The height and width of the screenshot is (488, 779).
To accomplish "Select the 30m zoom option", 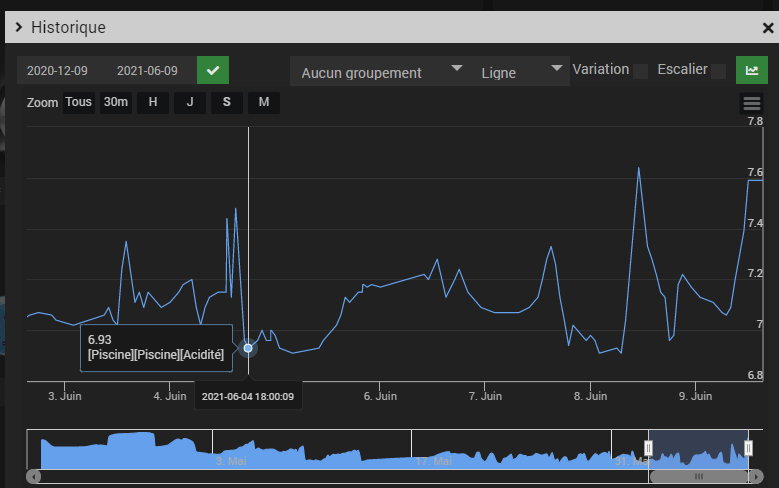I will coord(116,102).
